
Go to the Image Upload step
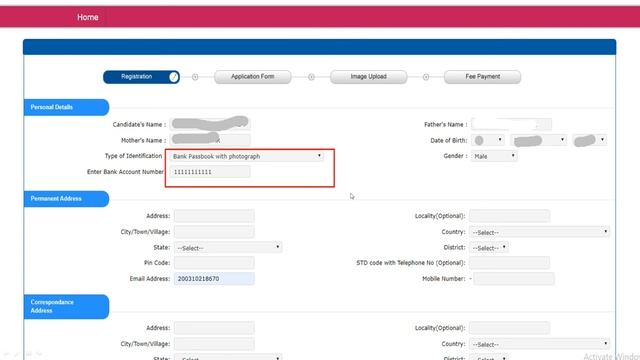[369, 77]
